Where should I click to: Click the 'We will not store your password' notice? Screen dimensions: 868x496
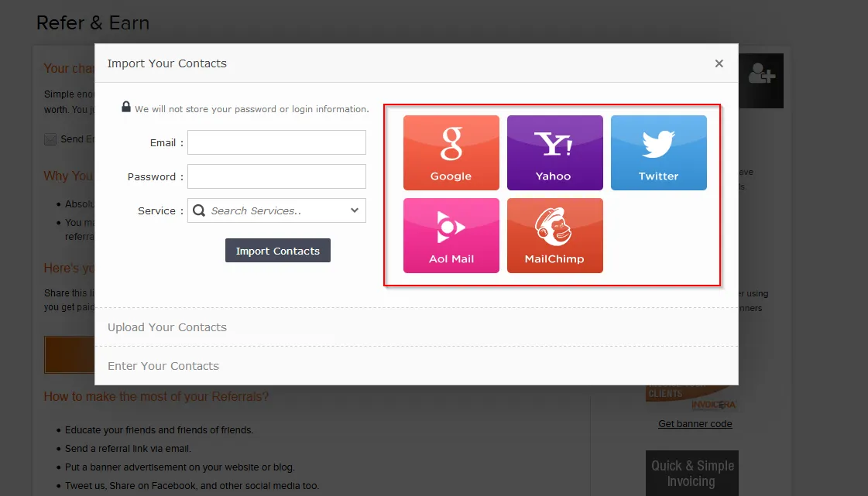(x=252, y=109)
